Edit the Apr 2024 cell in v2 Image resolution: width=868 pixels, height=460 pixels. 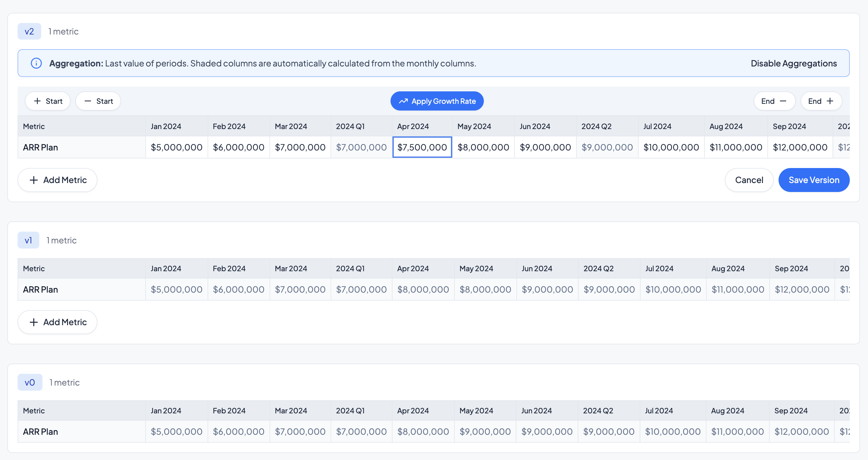422,147
